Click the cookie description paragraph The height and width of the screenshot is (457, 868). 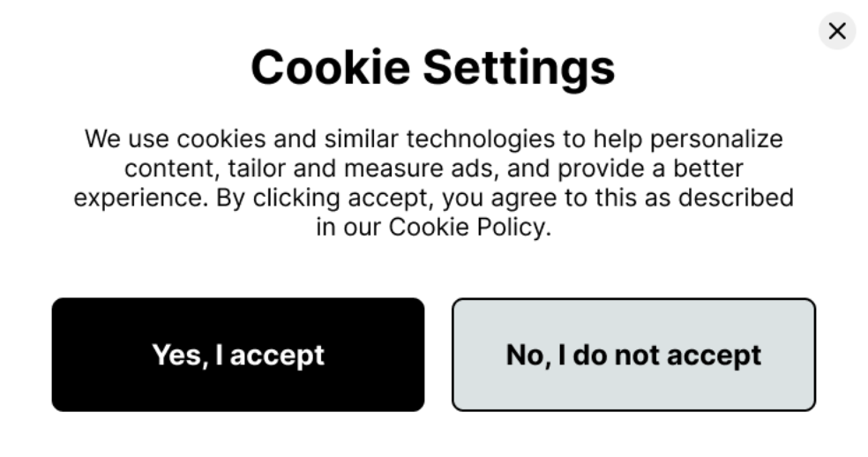pyautogui.click(x=433, y=183)
